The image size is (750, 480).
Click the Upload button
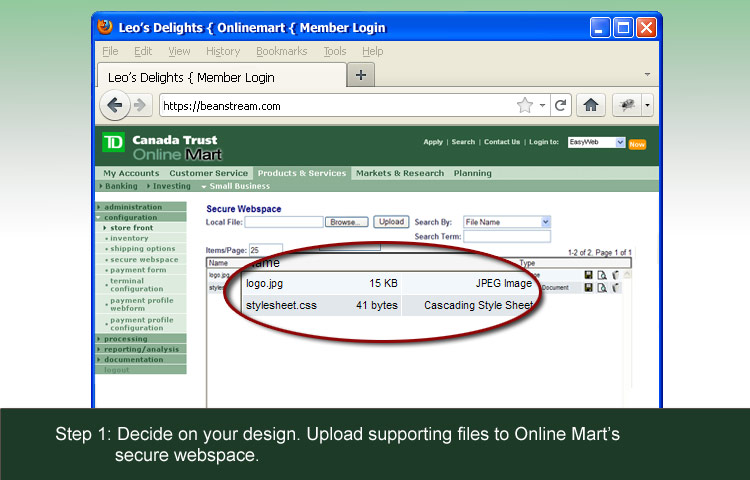click(391, 222)
